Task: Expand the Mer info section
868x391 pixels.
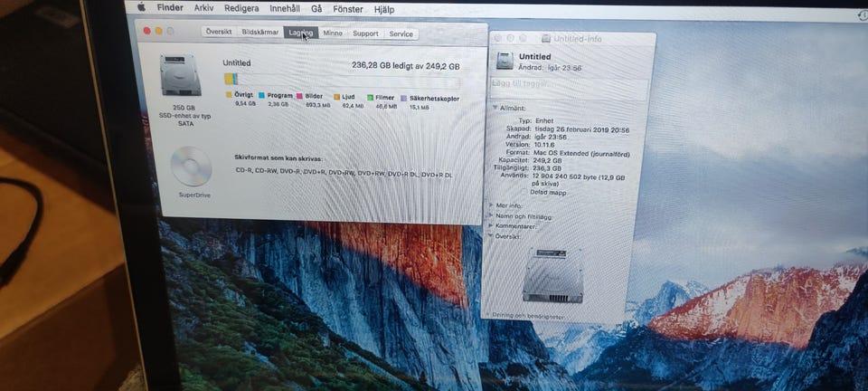Action: coord(492,205)
